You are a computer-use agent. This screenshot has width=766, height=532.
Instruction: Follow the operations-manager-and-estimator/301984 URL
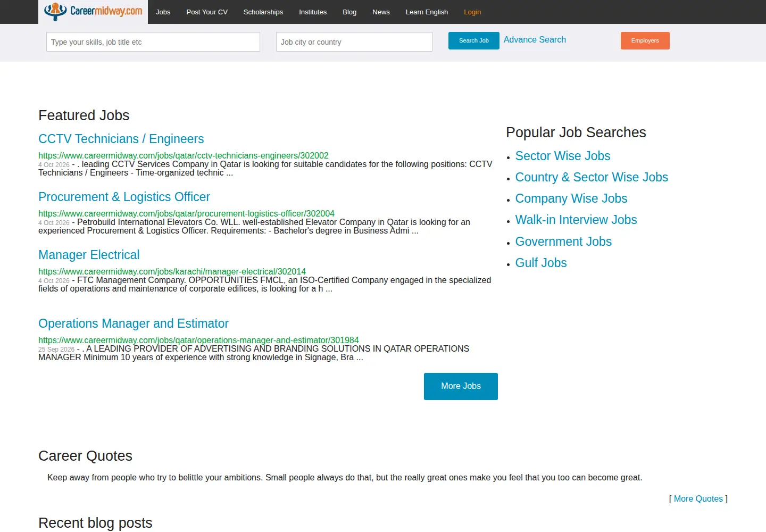[198, 340]
